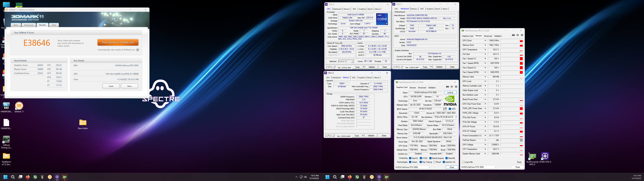644x181 pixels.
Task: Open the GPU Clock sensor dropdown
Action: [485, 41]
